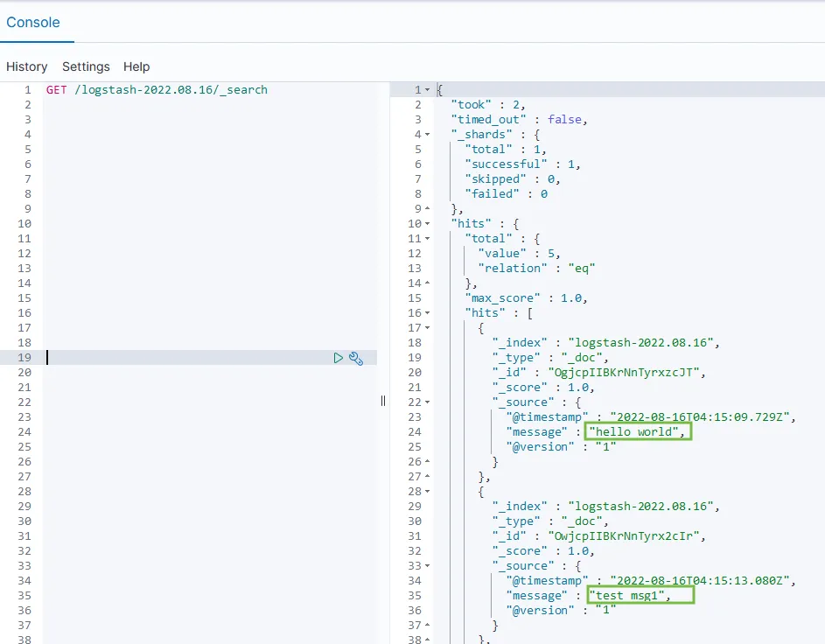Collapse first "_source" block on line 22
The height and width of the screenshot is (644, 825).
[427, 402]
